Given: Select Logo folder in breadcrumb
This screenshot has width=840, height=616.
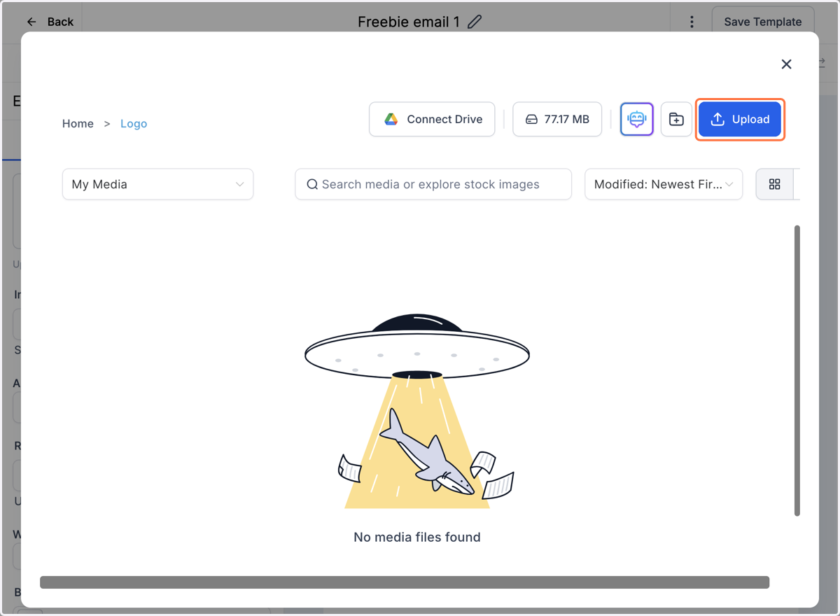Looking at the screenshot, I should pos(134,124).
